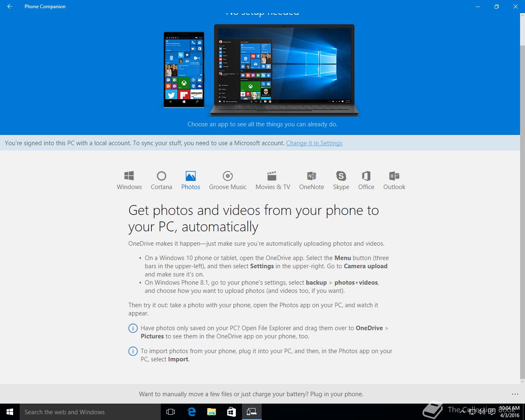
Task: Click the Movies & TV label
Action: tap(273, 187)
